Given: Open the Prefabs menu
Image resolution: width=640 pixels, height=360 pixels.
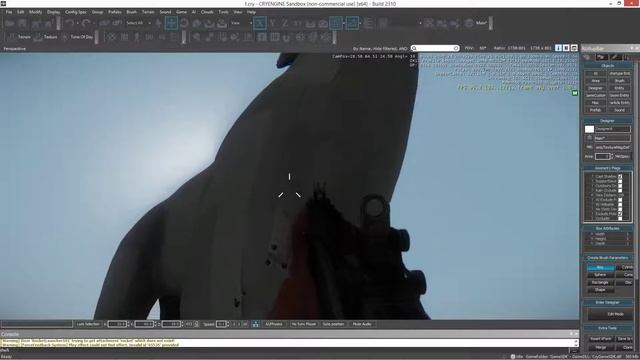Looking at the screenshot, I should (115, 12).
